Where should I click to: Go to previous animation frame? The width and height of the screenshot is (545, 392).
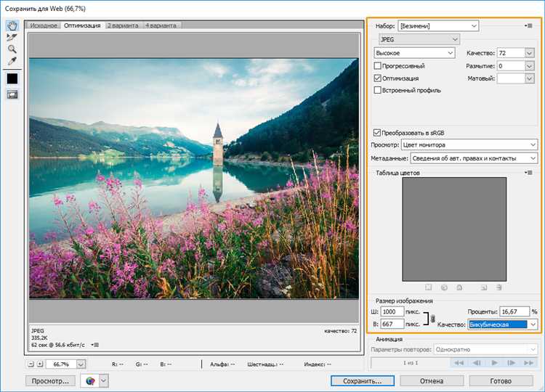[477, 363]
